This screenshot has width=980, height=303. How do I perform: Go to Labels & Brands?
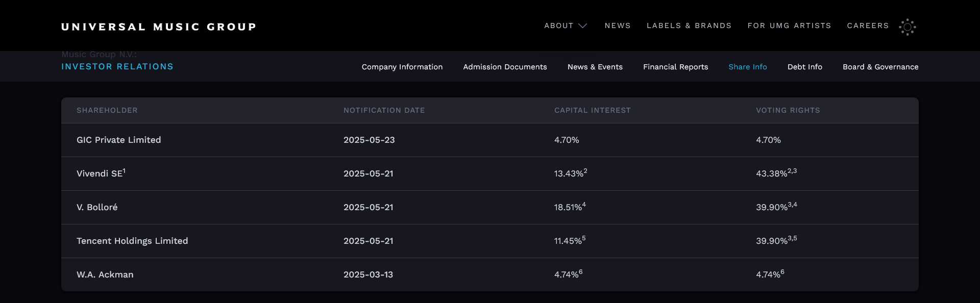689,26
